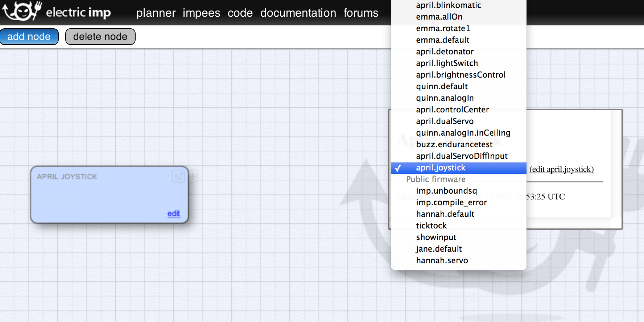The image size is (644, 322).
Task: Choose april.brightnessControl option
Action: (x=459, y=75)
